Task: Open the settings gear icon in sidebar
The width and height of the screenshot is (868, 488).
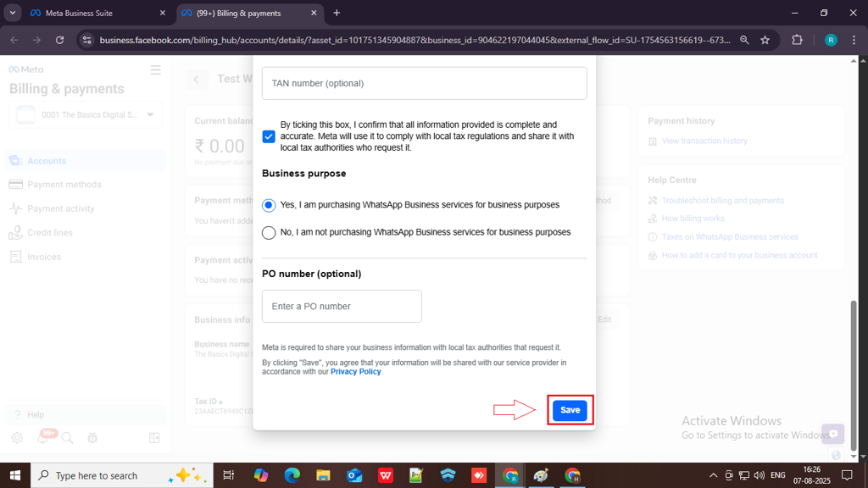Action: [x=17, y=438]
